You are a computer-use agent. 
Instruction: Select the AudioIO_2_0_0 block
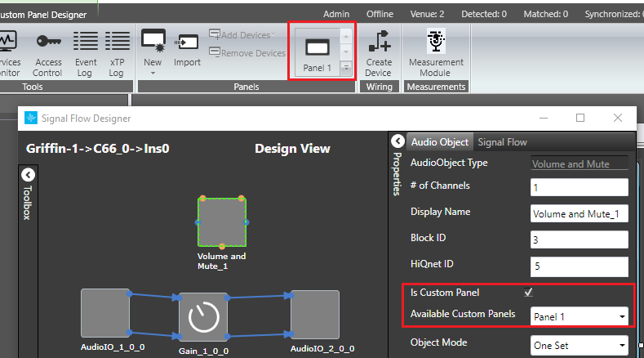pos(315,315)
